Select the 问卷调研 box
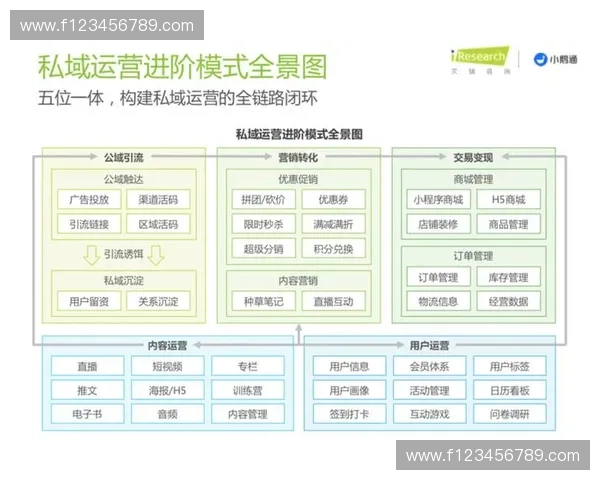600x480 pixels. pyautogui.click(x=510, y=414)
